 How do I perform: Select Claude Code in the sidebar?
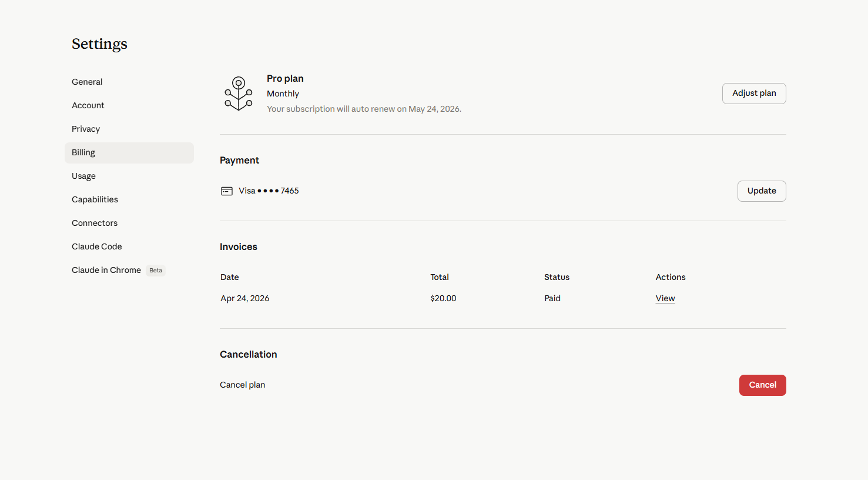coord(97,246)
